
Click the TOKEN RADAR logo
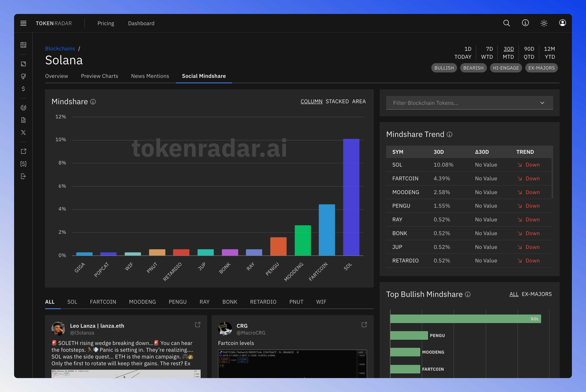pyautogui.click(x=54, y=23)
